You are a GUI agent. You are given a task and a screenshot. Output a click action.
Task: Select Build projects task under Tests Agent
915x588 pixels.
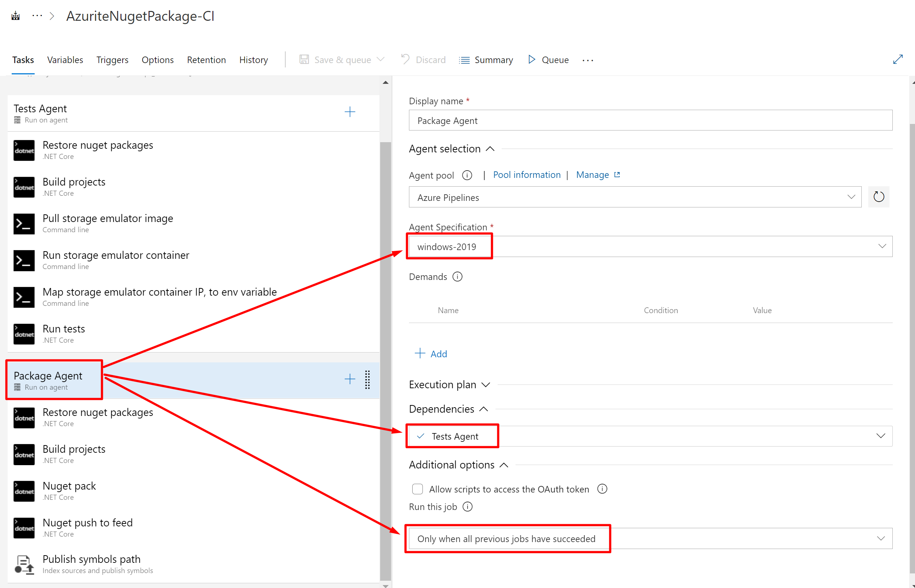point(193,187)
